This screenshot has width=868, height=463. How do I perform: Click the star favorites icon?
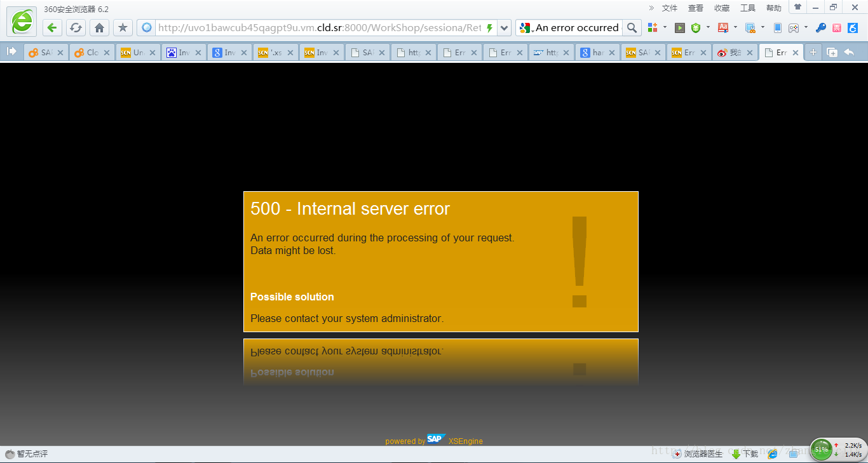click(123, 28)
